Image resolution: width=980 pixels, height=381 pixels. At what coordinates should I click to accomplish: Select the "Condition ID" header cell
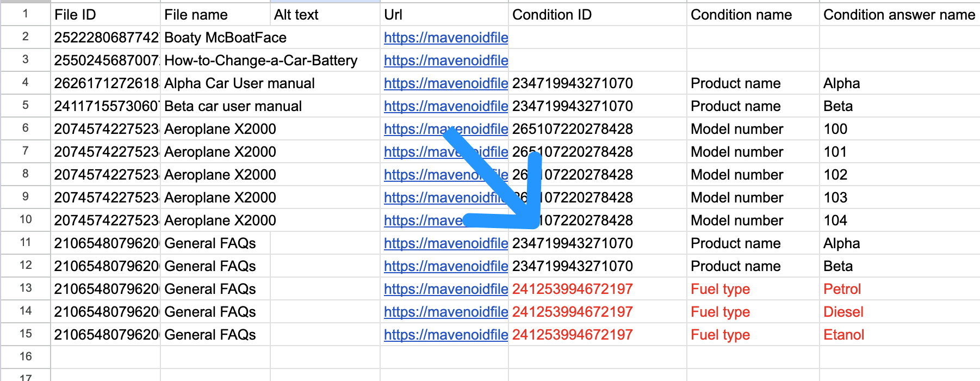tap(597, 15)
